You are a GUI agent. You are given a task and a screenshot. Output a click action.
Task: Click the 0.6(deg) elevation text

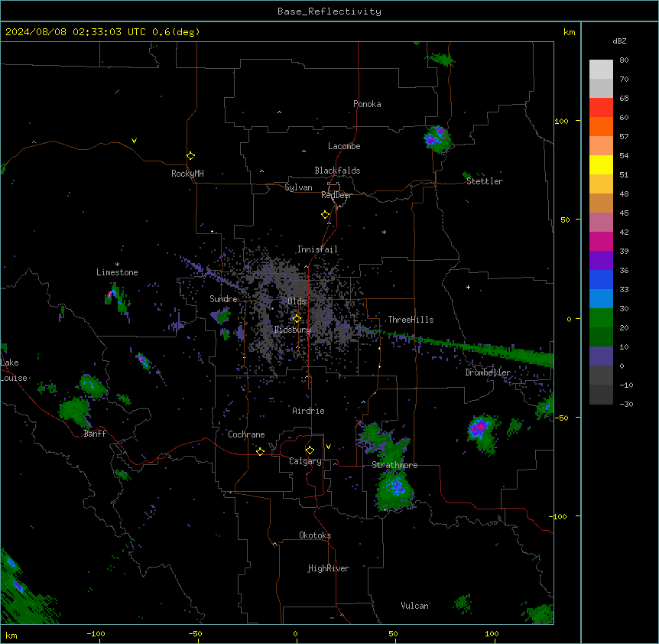pyautogui.click(x=176, y=32)
